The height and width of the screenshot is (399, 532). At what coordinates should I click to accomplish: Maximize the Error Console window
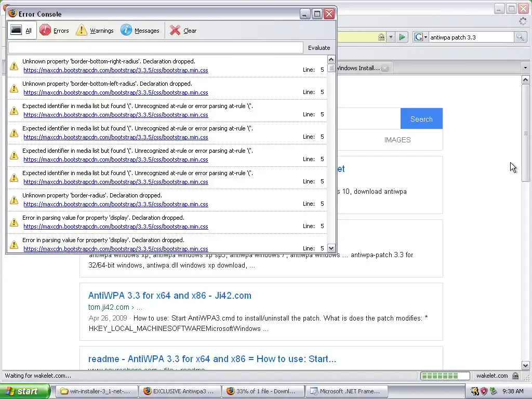pos(317,14)
